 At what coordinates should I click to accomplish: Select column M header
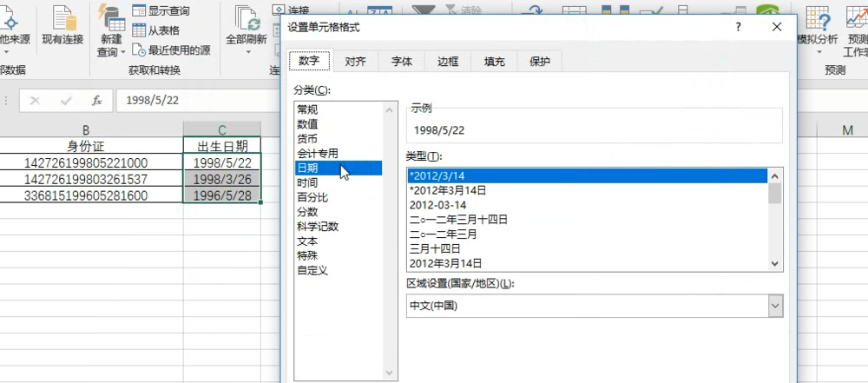pyautogui.click(x=847, y=129)
